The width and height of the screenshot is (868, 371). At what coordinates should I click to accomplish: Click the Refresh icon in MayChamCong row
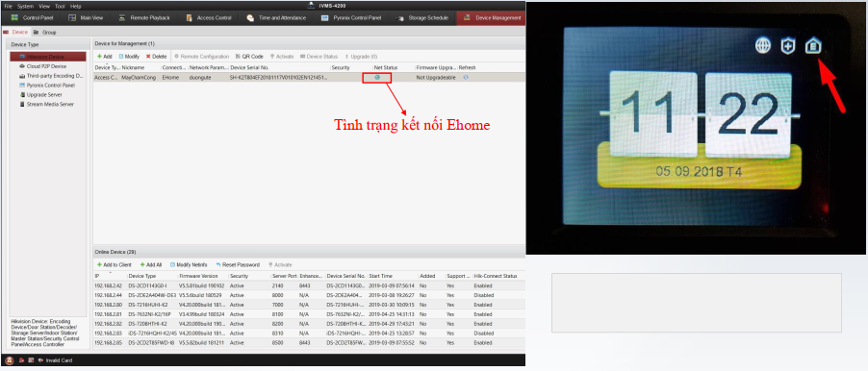tap(466, 78)
